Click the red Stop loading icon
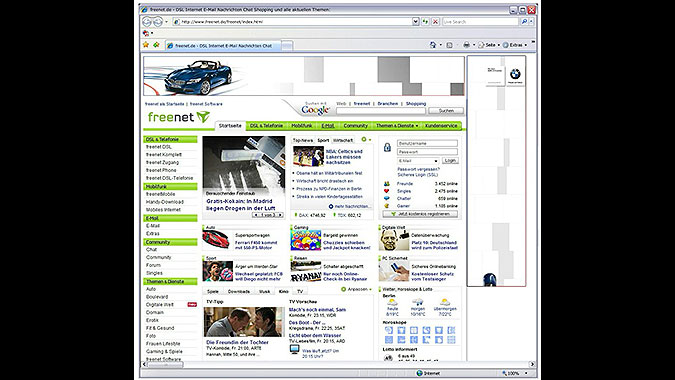The width and height of the screenshot is (675, 380). coord(435,22)
